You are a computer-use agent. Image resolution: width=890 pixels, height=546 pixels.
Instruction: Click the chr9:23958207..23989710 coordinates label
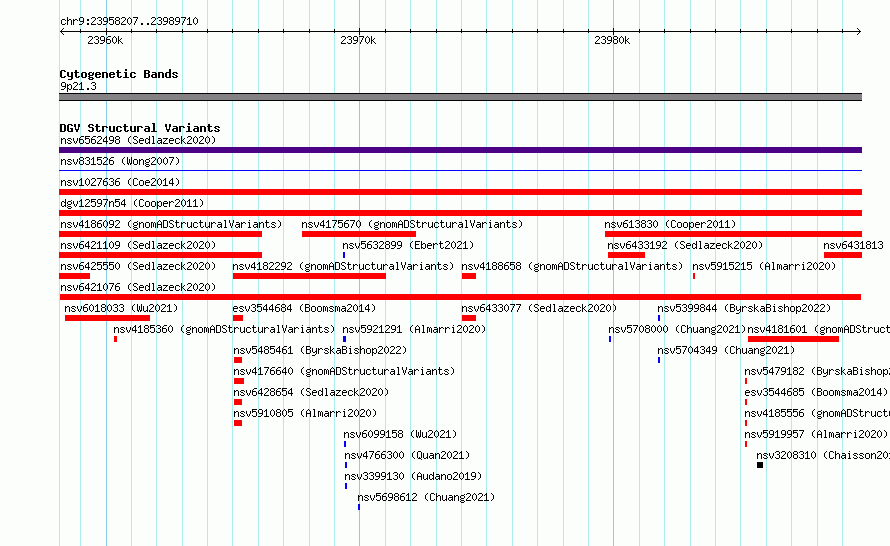click(129, 21)
